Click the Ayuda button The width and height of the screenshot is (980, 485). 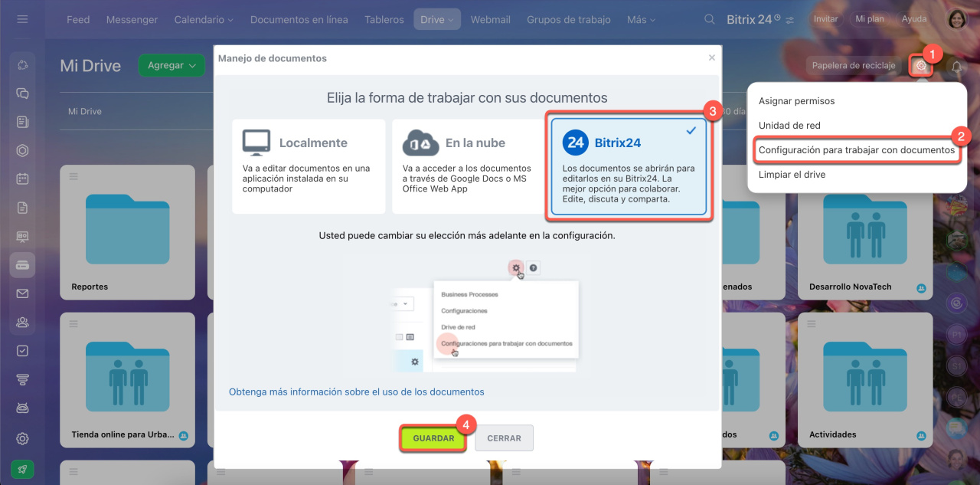pos(914,19)
